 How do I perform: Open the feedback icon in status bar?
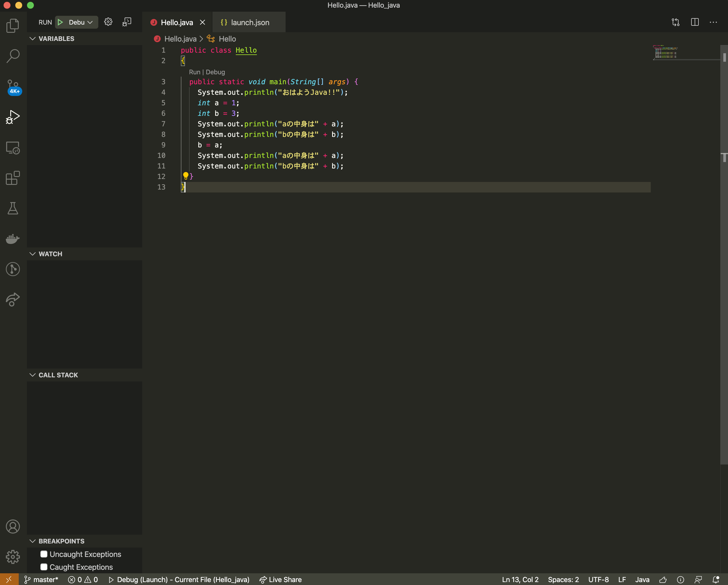663,579
